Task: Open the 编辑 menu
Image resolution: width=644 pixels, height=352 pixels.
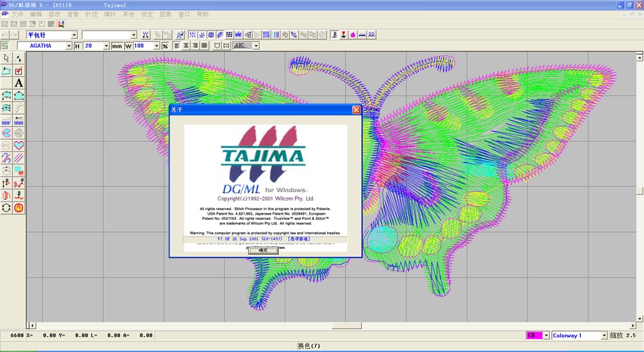Action: point(35,14)
